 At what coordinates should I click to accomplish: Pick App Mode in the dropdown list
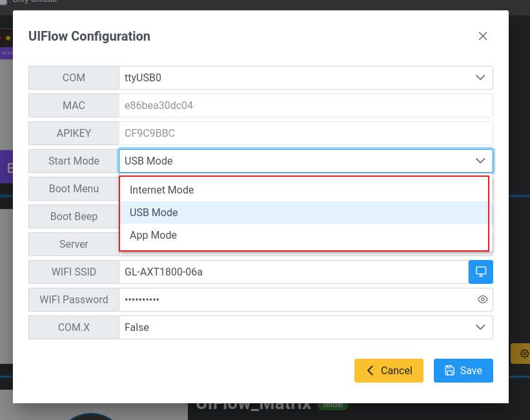coord(153,235)
